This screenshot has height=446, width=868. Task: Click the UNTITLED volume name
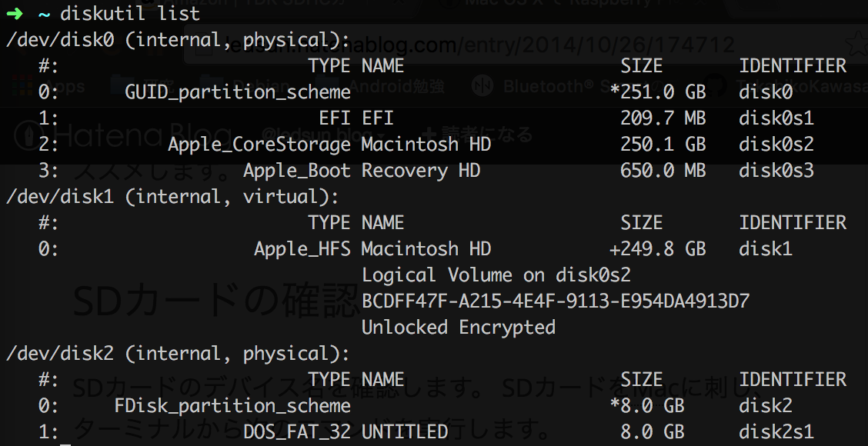[x=405, y=431]
